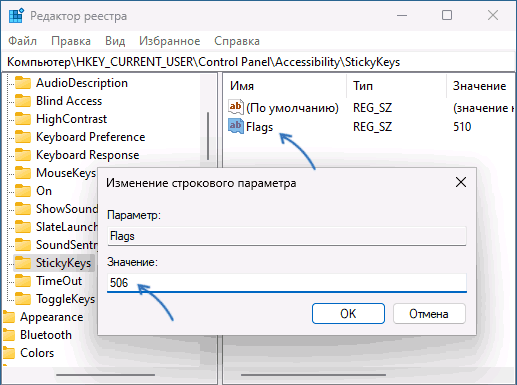Click the registry path address bar
This screenshot has width=517, height=385.
pyautogui.click(x=258, y=62)
